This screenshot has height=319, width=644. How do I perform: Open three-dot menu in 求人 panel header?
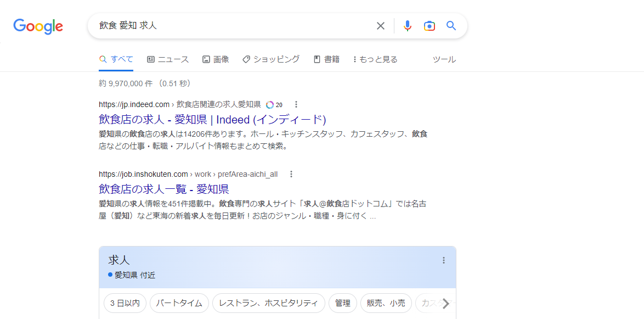click(444, 260)
